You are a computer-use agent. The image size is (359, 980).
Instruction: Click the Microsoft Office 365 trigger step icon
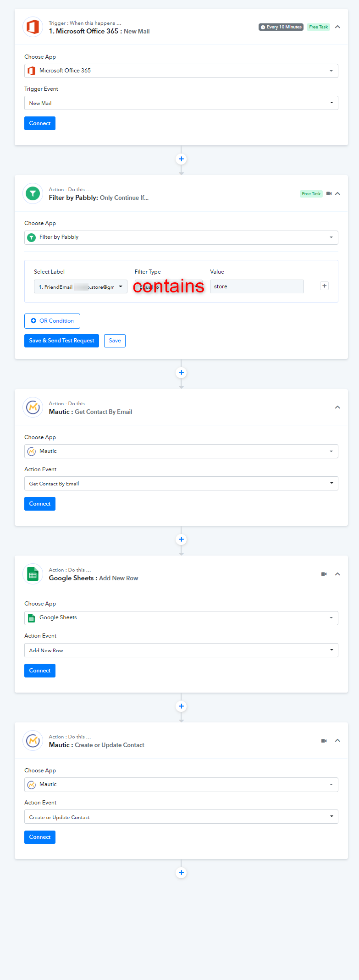tap(33, 27)
